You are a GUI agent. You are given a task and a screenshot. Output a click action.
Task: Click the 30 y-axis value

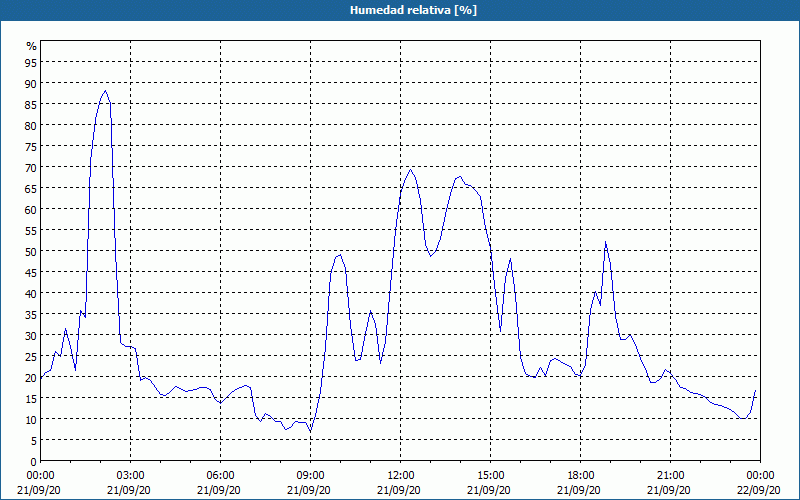coord(31,336)
